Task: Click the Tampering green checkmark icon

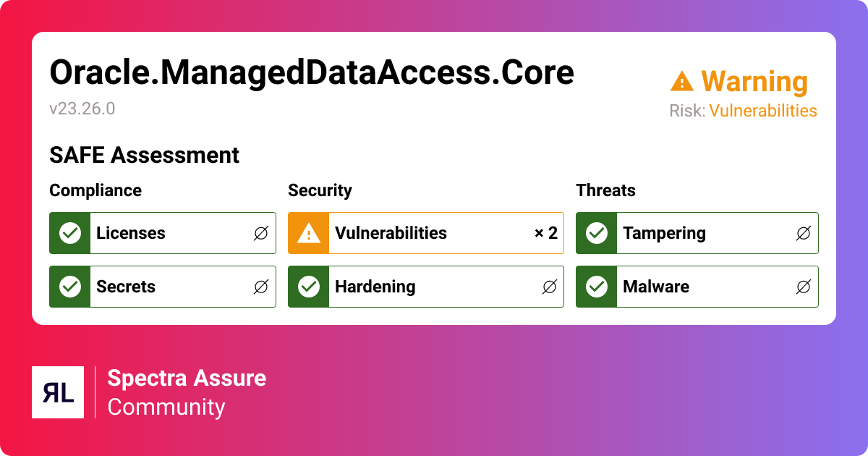Action: coord(597,233)
